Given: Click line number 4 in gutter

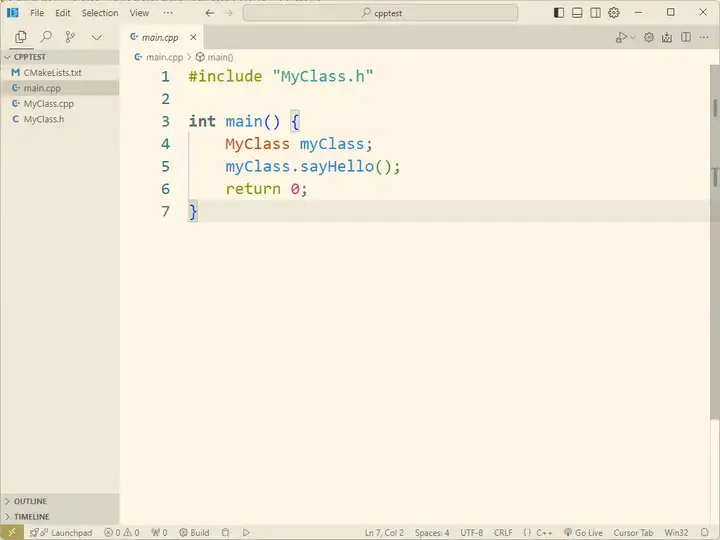Looking at the screenshot, I should (165, 144).
